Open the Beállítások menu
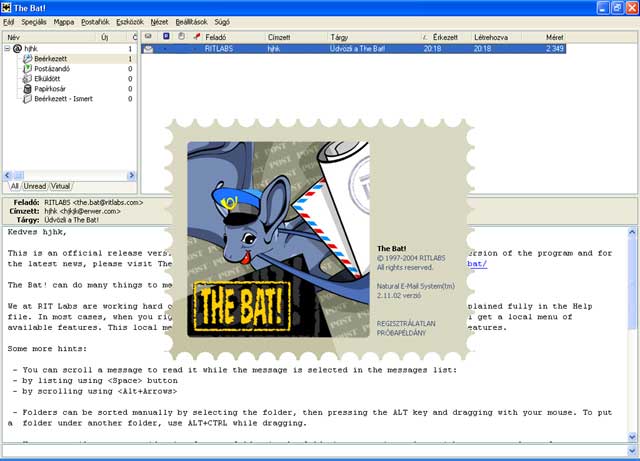Screen dimensions: 640x461 (x=191, y=22)
